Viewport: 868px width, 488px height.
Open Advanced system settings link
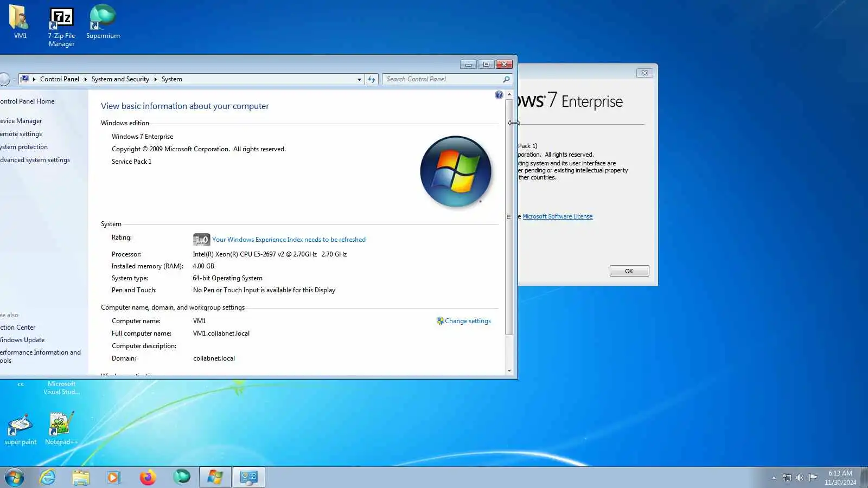(x=35, y=160)
